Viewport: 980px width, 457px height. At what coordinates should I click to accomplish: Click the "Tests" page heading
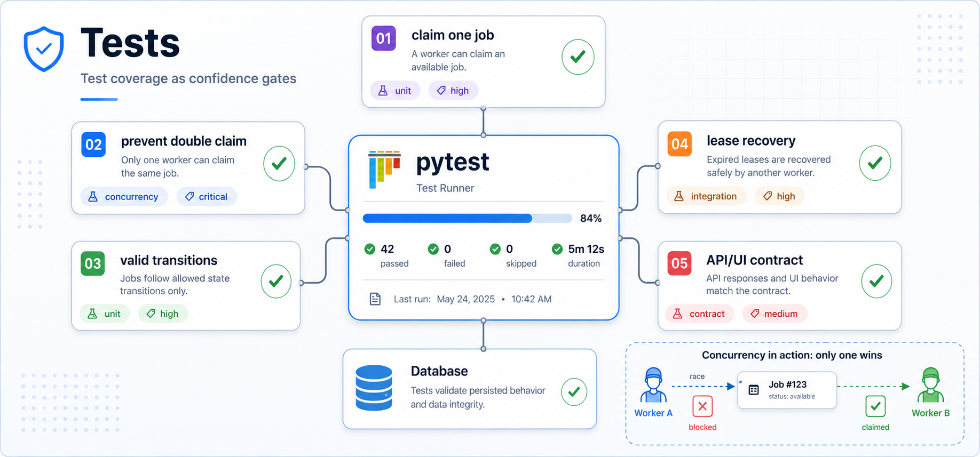pyautogui.click(x=130, y=43)
